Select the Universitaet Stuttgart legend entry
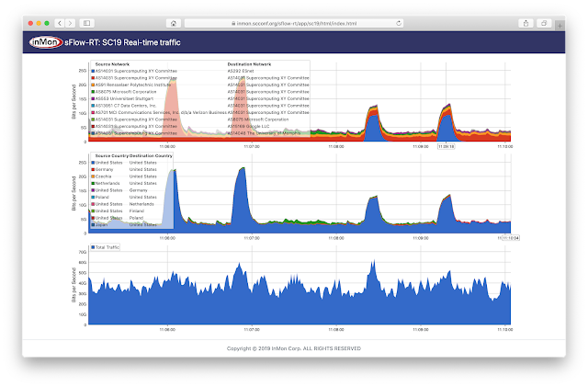This screenshot has height=387, width=588. point(124,98)
